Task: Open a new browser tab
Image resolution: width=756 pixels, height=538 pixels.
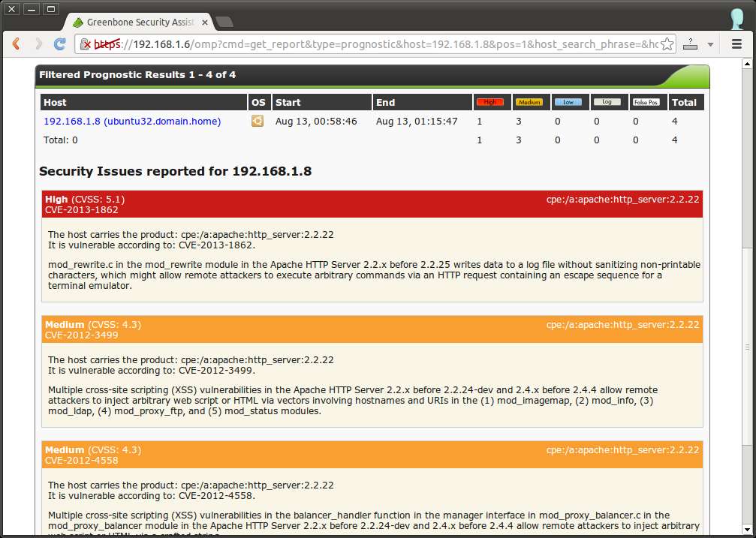Action: [x=224, y=22]
